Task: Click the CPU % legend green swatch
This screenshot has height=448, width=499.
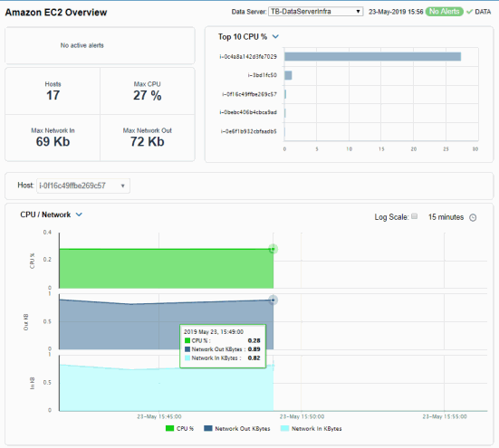Action: tap(170, 429)
